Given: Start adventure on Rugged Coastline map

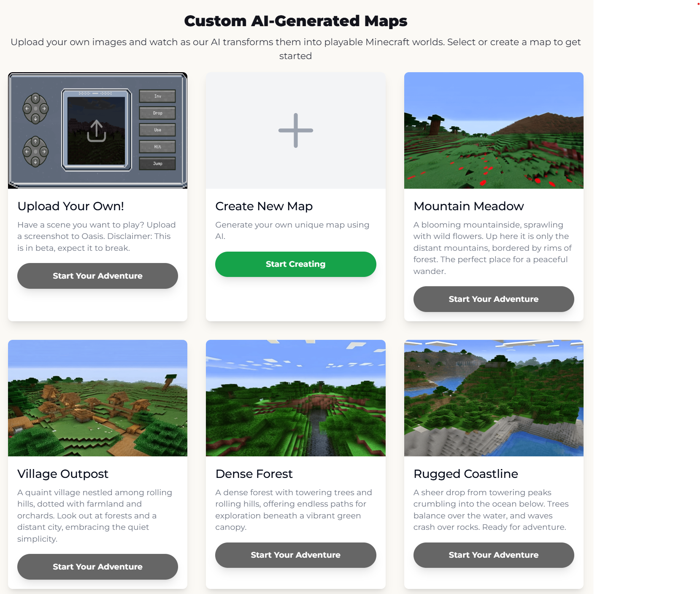Looking at the screenshot, I should [494, 555].
